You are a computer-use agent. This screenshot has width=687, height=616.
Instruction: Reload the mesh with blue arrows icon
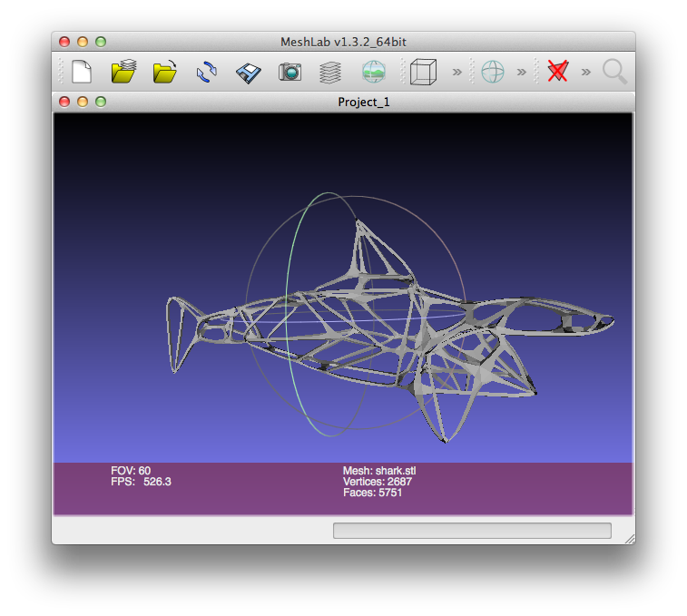(x=207, y=72)
